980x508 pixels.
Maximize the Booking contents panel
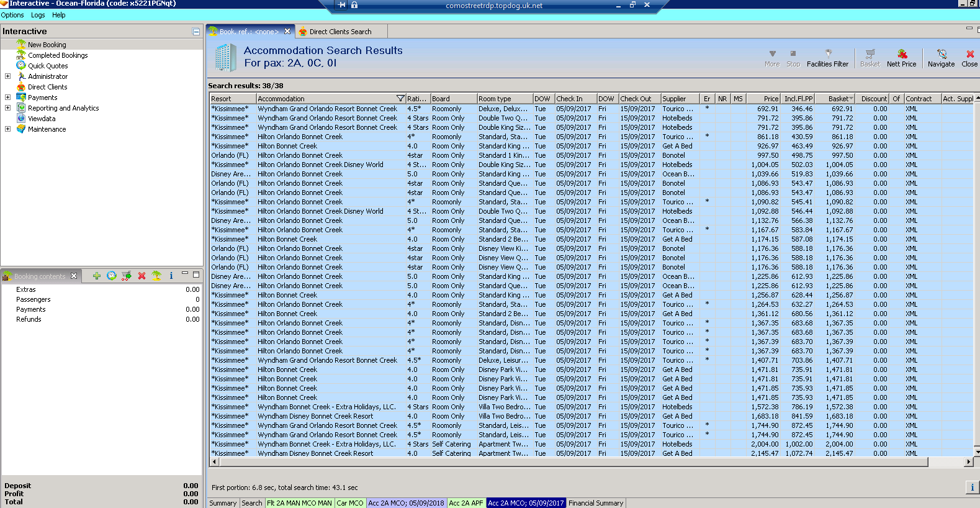(x=196, y=274)
